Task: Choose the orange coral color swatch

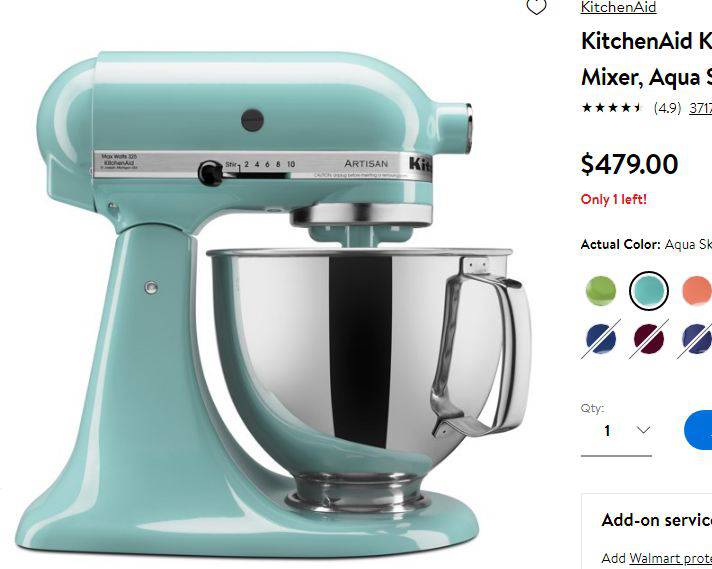Action: point(697,291)
